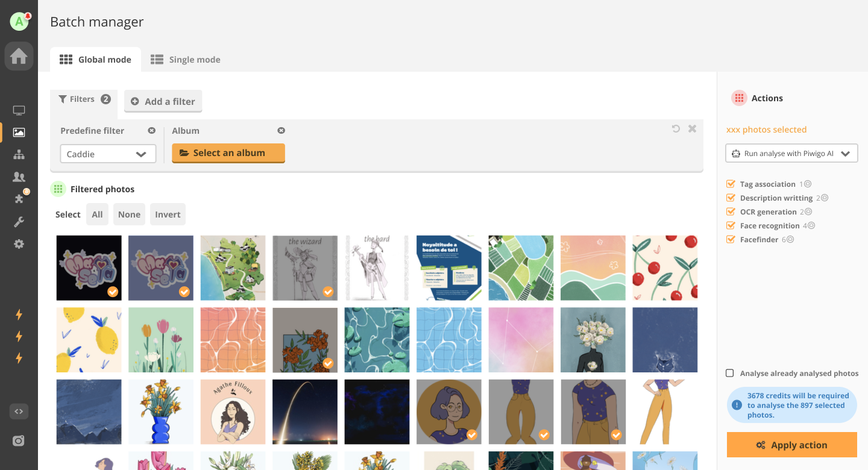Uncheck the Tag association option
This screenshot has width=868, height=470.
[731, 184]
